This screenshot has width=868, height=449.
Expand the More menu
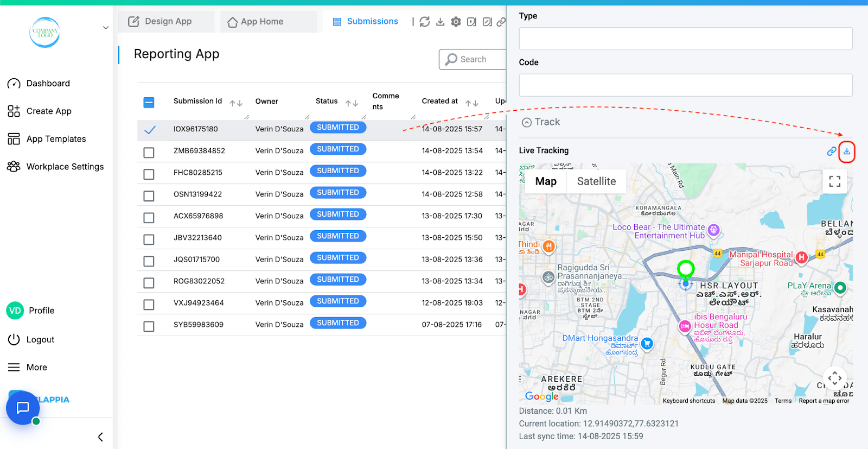[28, 368]
